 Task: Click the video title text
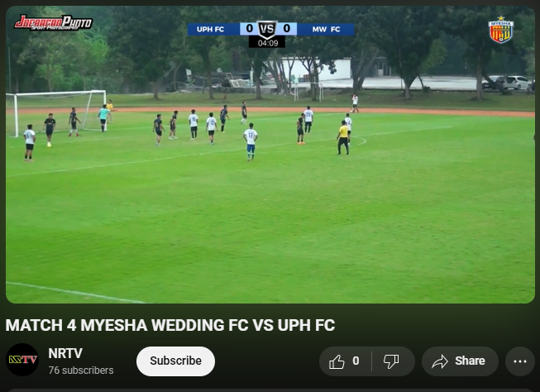click(x=170, y=325)
